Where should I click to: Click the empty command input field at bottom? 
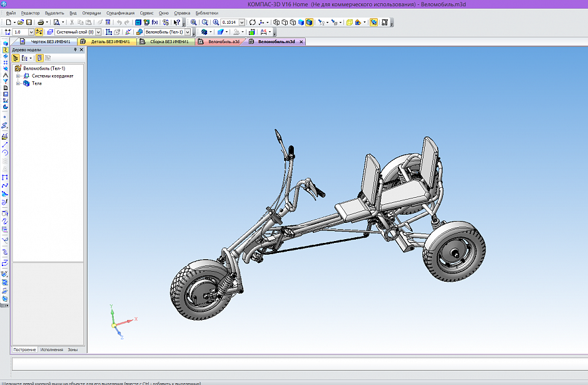click(300, 364)
